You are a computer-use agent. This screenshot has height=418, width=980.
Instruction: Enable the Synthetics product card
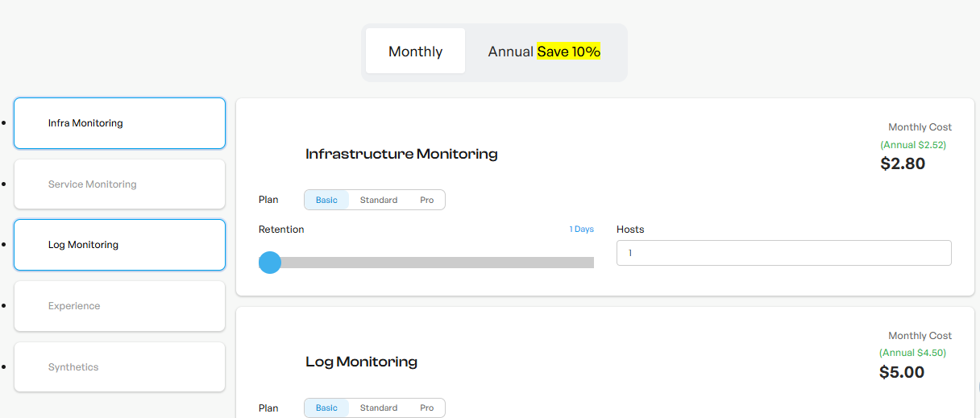coord(119,367)
